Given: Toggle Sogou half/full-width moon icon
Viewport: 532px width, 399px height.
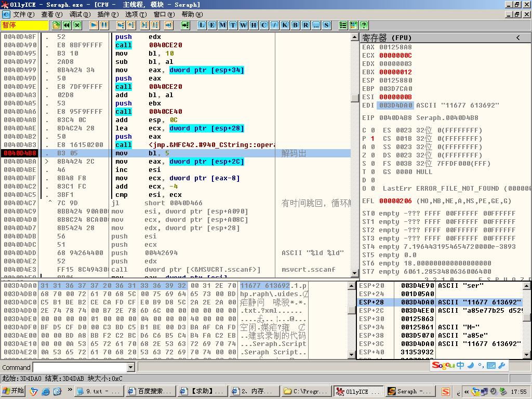Looking at the screenshot, I should point(470,365).
